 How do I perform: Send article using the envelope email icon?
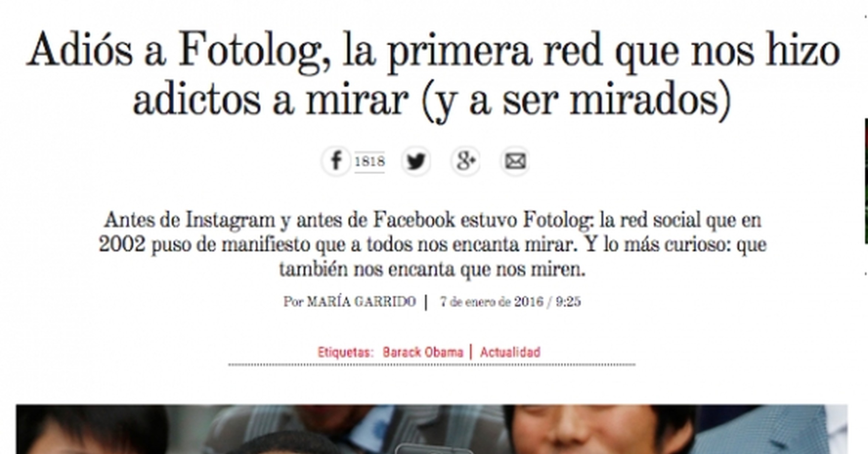(x=515, y=161)
